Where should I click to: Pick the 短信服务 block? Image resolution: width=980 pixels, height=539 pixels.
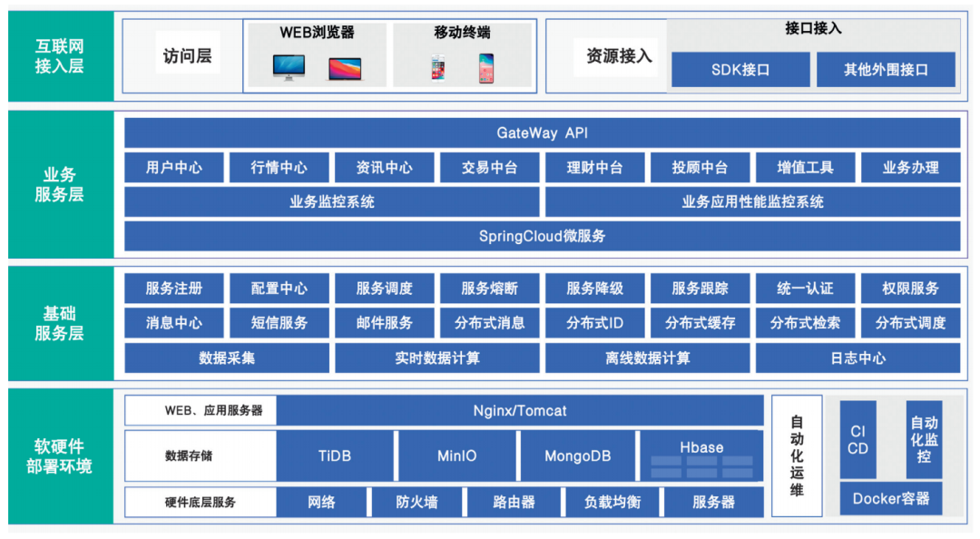(279, 323)
